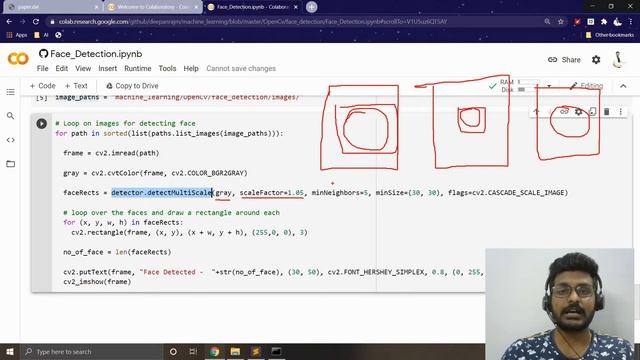The image size is (640, 360).
Task: Run the face detection loop cell
Action: (x=42, y=123)
